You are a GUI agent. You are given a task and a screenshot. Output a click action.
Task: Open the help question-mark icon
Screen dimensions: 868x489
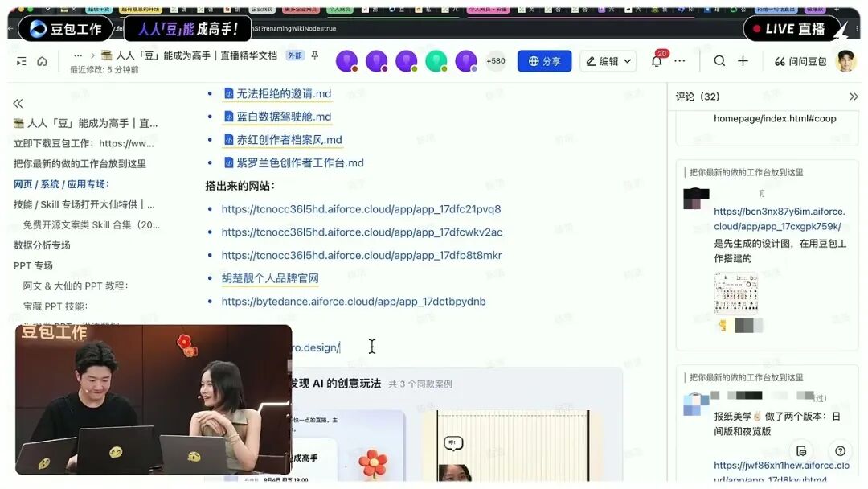point(841,450)
